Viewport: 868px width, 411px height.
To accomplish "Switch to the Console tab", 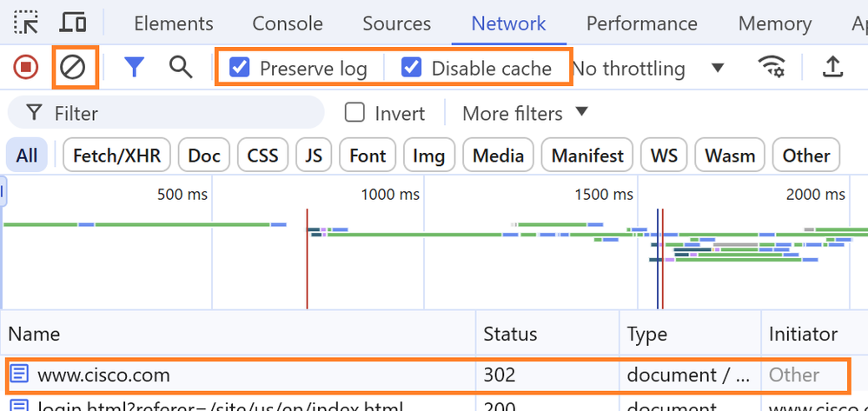I will 288,23.
